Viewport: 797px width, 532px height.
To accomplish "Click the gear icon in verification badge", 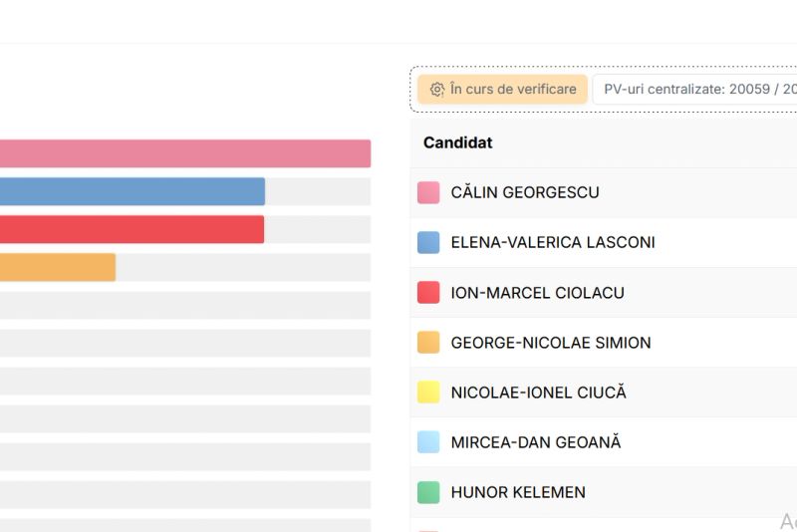I will (x=436, y=90).
